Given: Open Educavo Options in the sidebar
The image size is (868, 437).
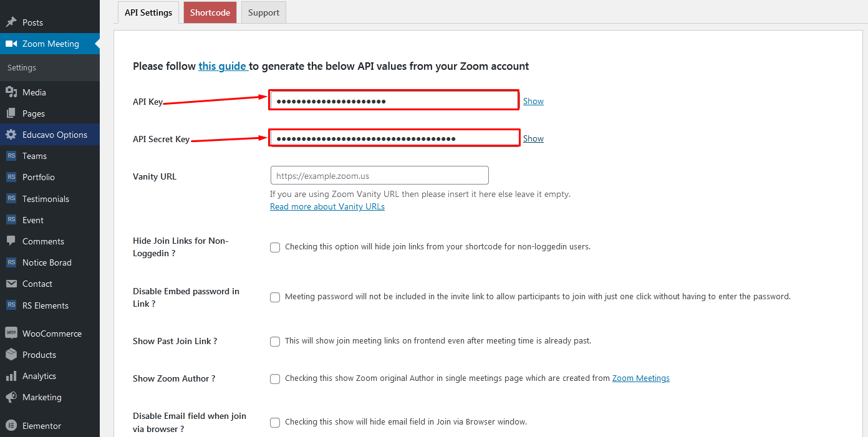Looking at the screenshot, I should pyautogui.click(x=50, y=135).
